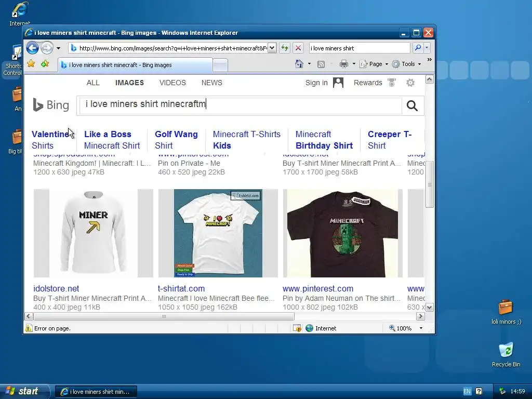This screenshot has height=399, width=532.
Task: Select the IMAGES search category
Action: pyautogui.click(x=129, y=83)
